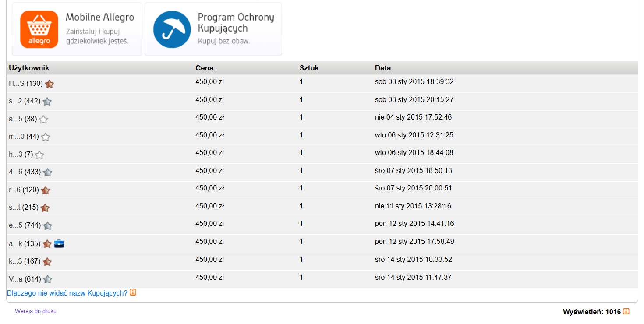Select user a...k (135)
644x324 pixels.
25,243
